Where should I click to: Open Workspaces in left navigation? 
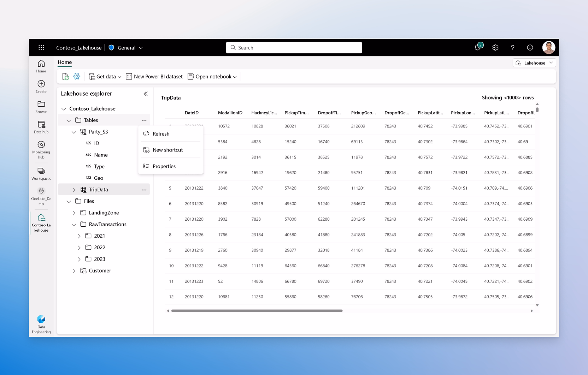pos(41,174)
